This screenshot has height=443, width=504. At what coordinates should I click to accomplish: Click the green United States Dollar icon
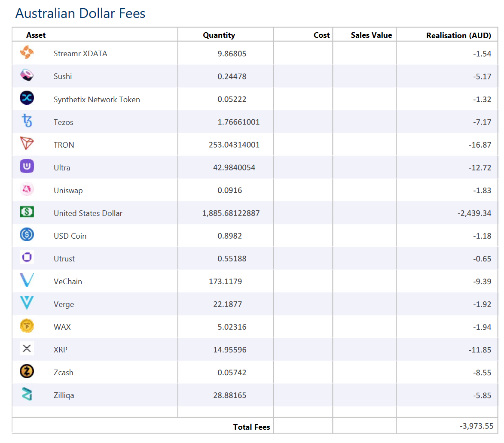[x=27, y=212]
